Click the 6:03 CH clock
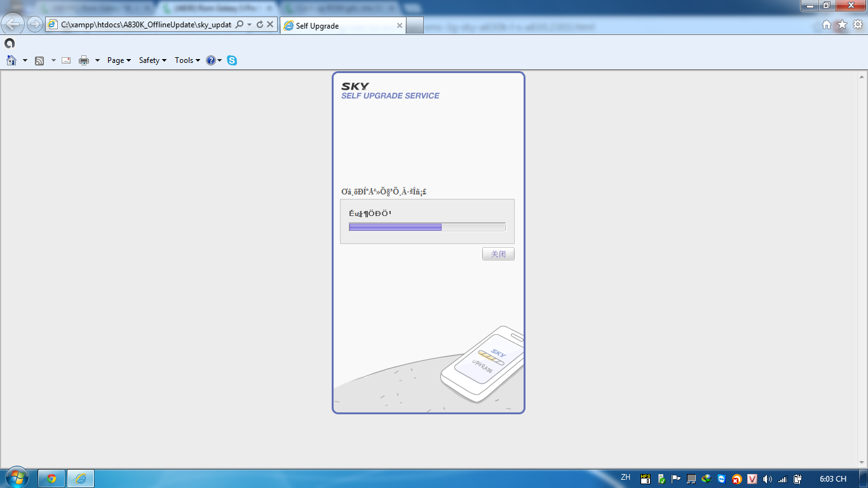Viewport: 868px width, 488px height. [833, 479]
